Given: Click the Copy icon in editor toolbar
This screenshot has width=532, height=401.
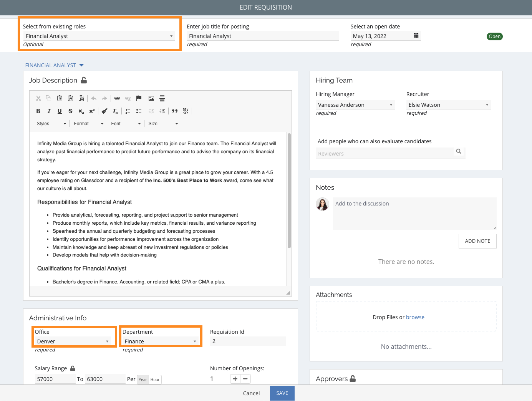Looking at the screenshot, I should point(49,98).
